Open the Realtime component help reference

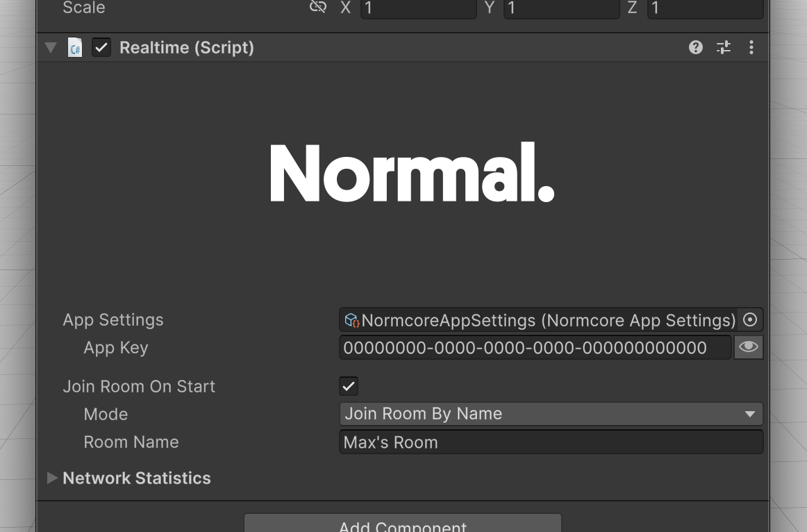tap(696, 48)
